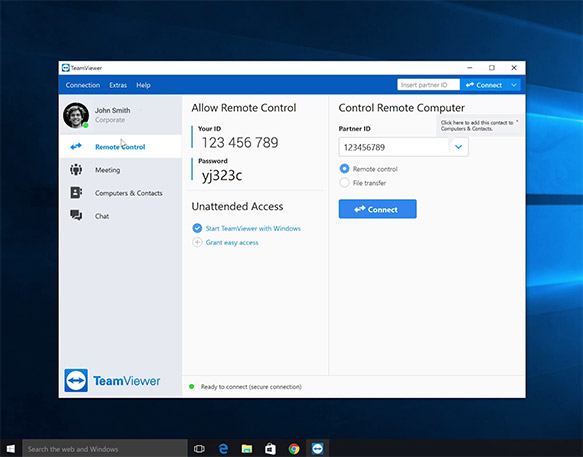Click the Allow Remote Control heading
583x457 pixels.
pos(244,108)
